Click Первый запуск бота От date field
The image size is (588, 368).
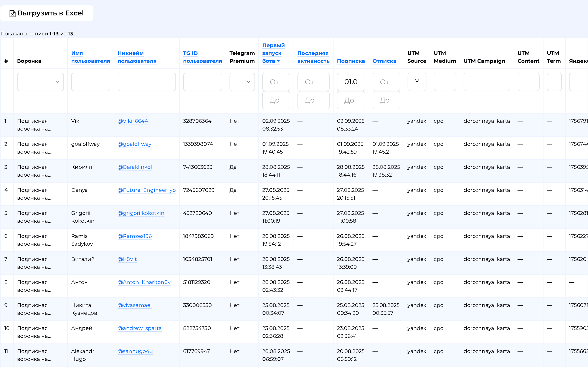(x=276, y=82)
